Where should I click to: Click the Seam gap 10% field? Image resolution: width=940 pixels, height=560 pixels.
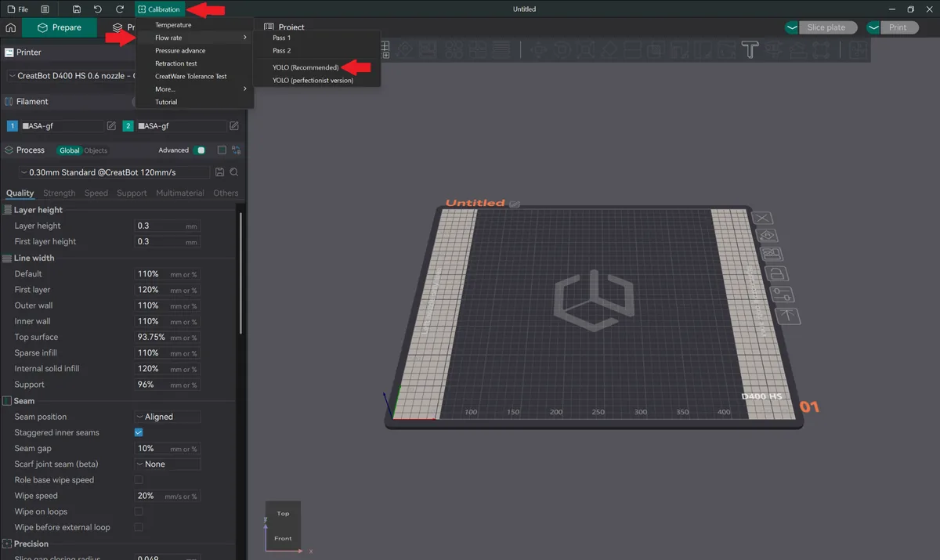coord(167,449)
